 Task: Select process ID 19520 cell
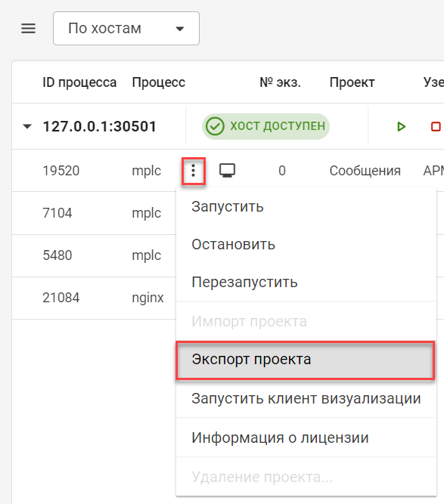click(61, 171)
